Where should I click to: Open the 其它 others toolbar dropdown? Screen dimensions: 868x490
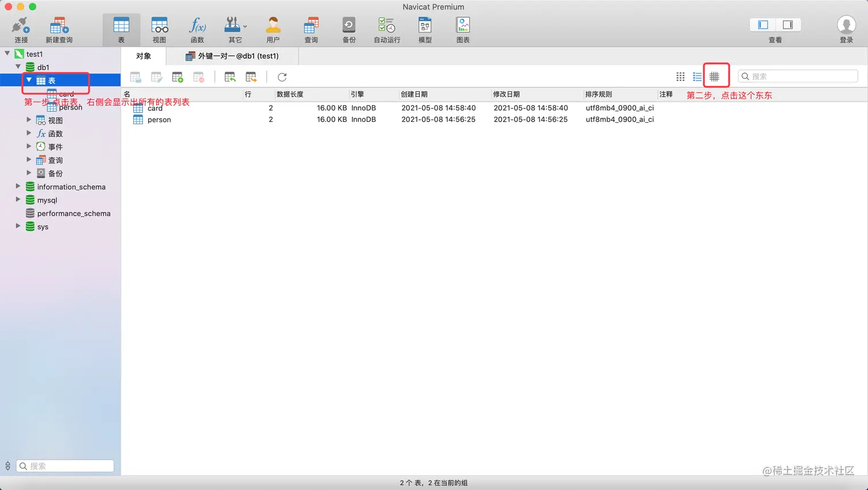coord(235,30)
